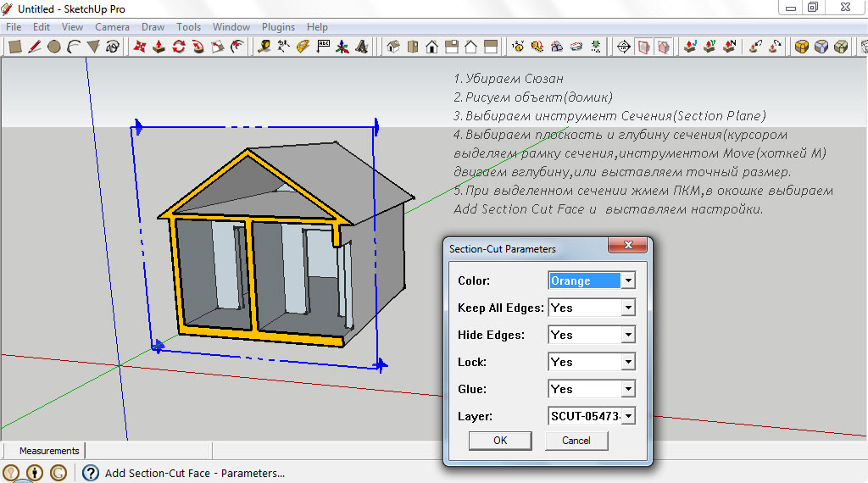Image resolution: width=868 pixels, height=483 pixels.
Task: Open the Plugins menu
Action: 278,27
